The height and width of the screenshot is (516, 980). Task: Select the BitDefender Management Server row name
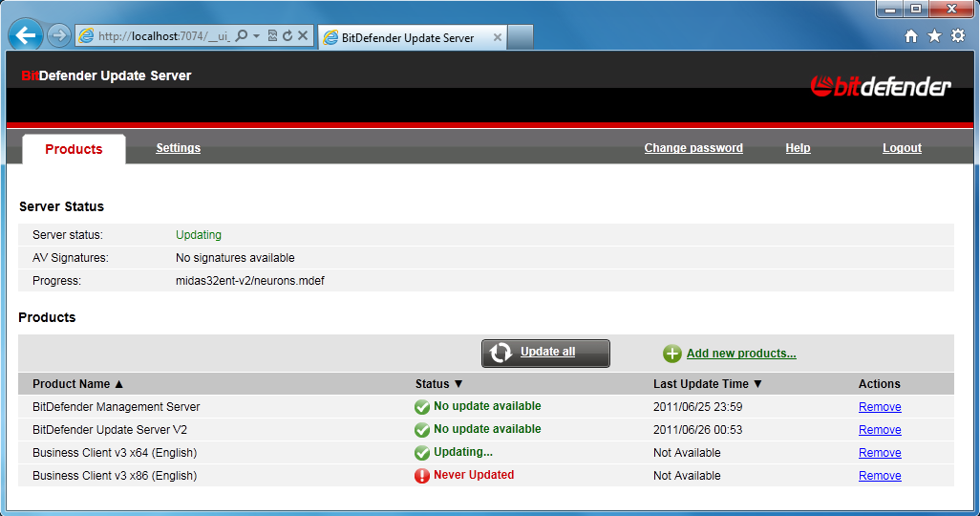click(x=117, y=407)
